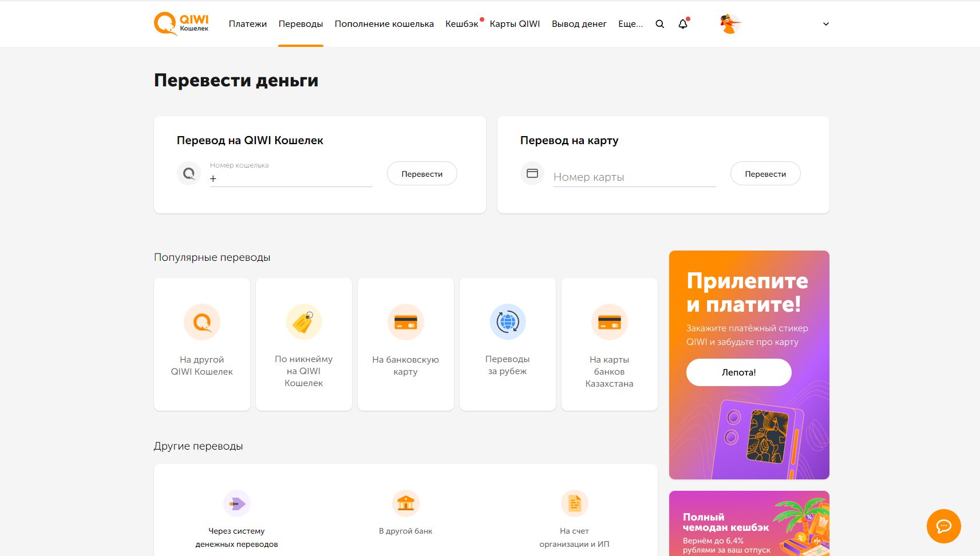Expand the account dropdown chevron

click(826, 24)
